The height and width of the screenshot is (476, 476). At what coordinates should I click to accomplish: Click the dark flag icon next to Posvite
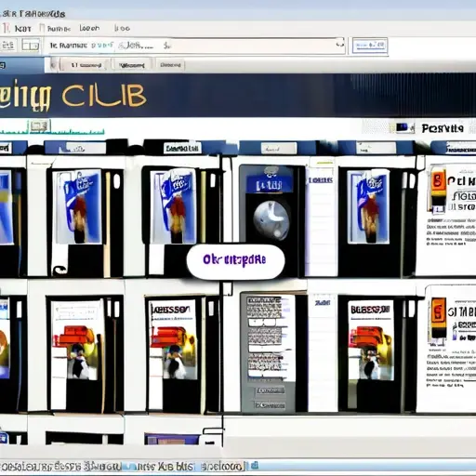point(404,127)
